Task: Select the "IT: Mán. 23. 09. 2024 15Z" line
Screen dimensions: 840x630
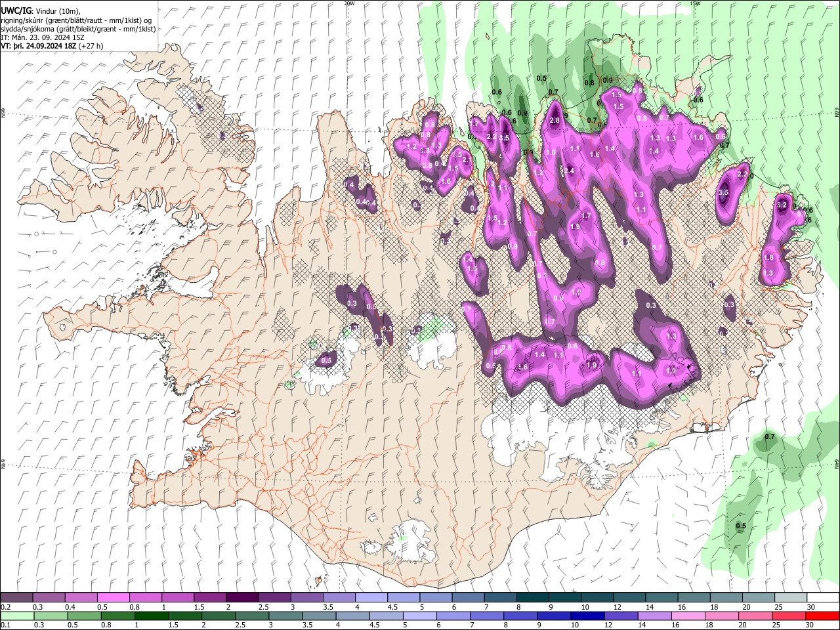Action: [43, 37]
